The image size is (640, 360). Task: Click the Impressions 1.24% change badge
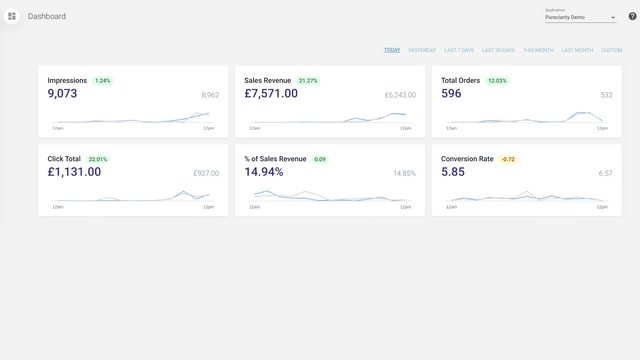[x=102, y=81]
